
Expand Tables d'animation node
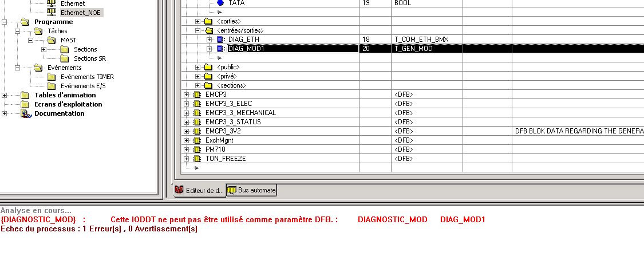5,95
